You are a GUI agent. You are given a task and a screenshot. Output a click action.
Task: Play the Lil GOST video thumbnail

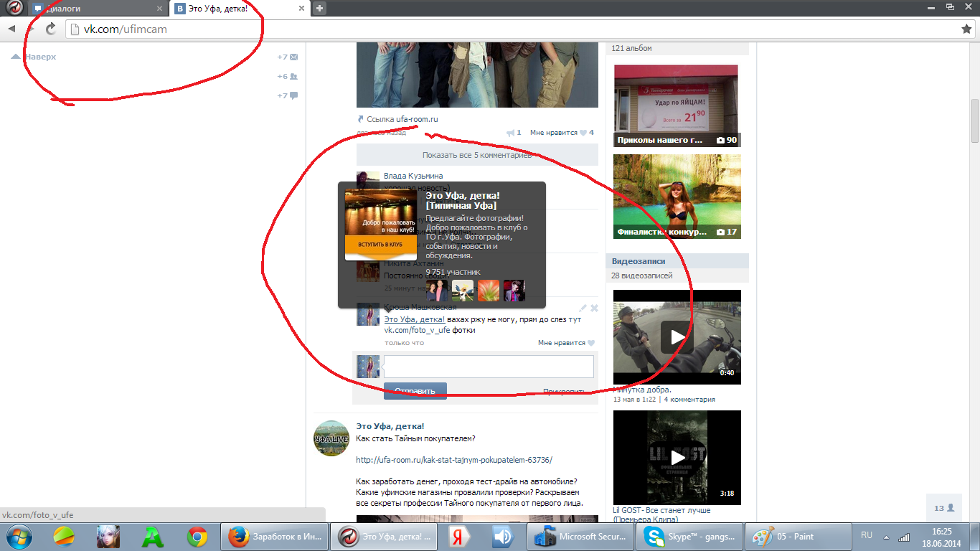tap(677, 458)
